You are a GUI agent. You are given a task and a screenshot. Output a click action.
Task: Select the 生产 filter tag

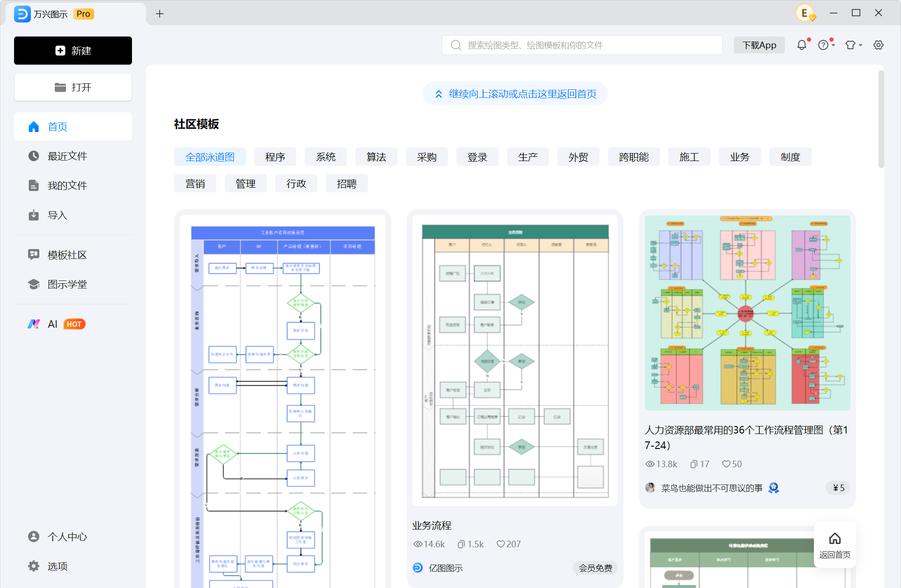(x=527, y=157)
